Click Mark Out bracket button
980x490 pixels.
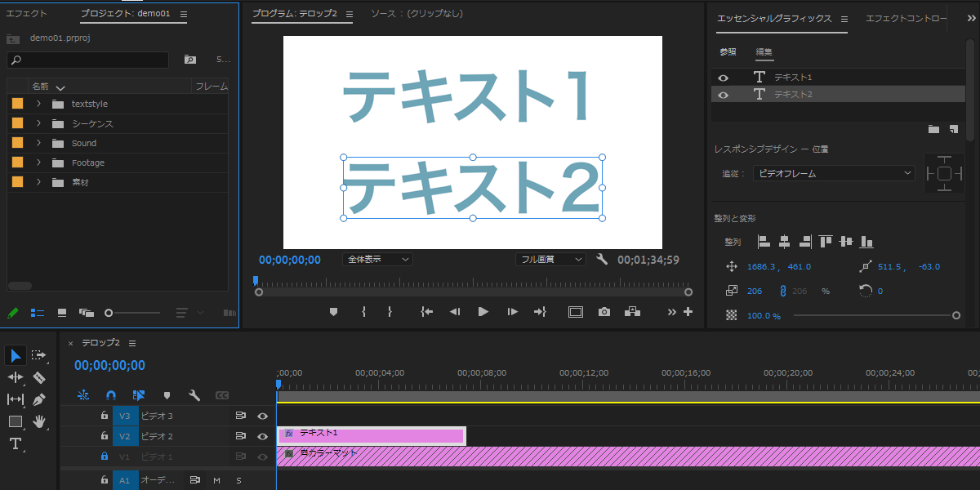click(390, 311)
